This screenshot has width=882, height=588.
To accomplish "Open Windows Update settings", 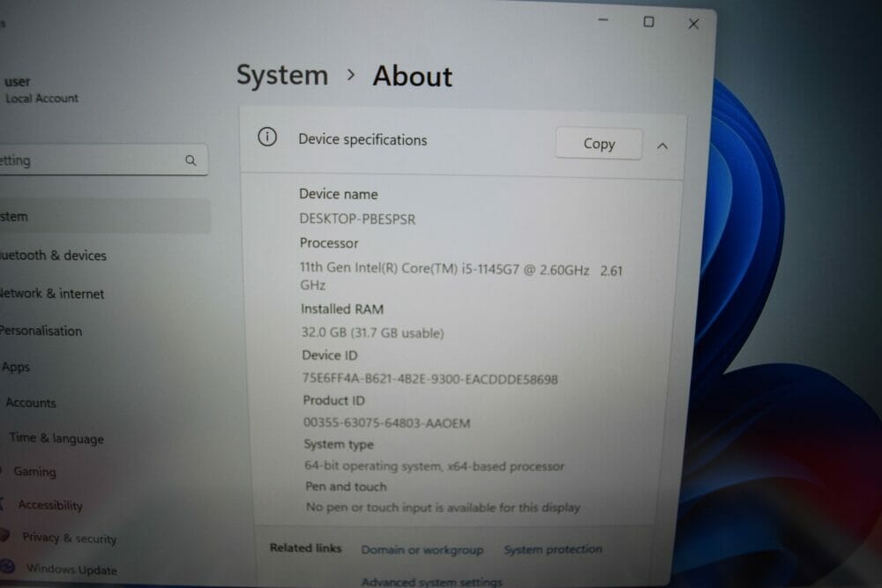I will [x=72, y=569].
